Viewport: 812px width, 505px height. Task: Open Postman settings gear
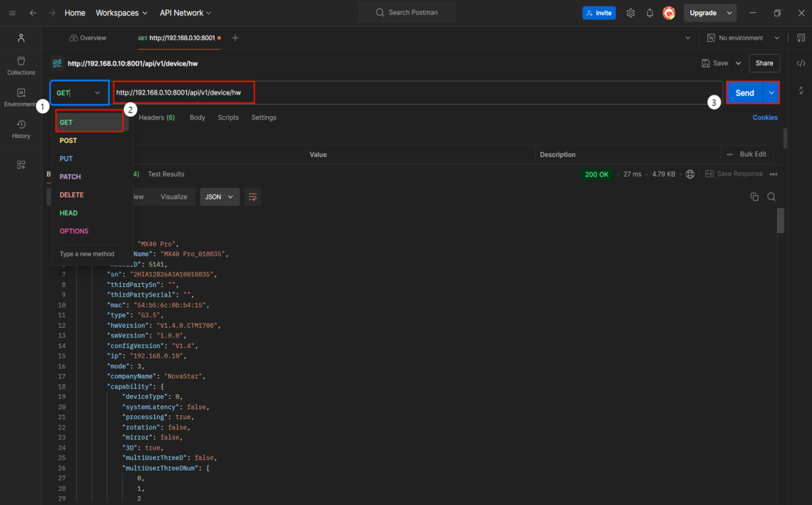tap(631, 13)
